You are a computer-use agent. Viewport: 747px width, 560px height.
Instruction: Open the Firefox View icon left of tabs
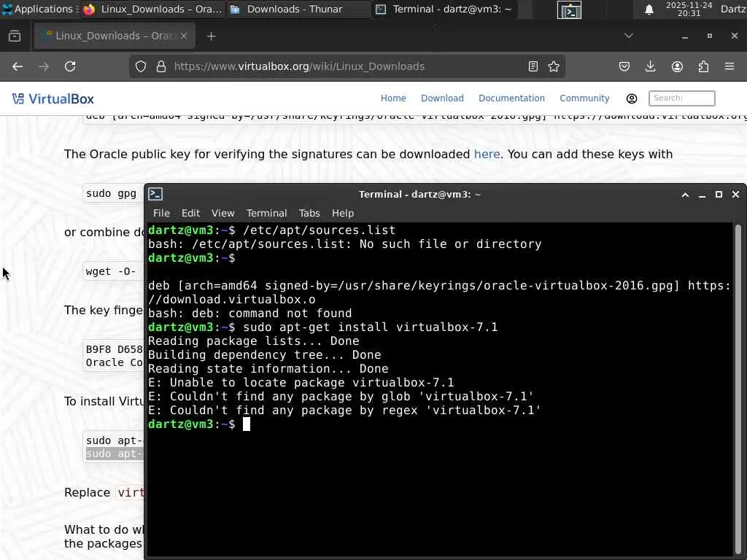pos(15,36)
